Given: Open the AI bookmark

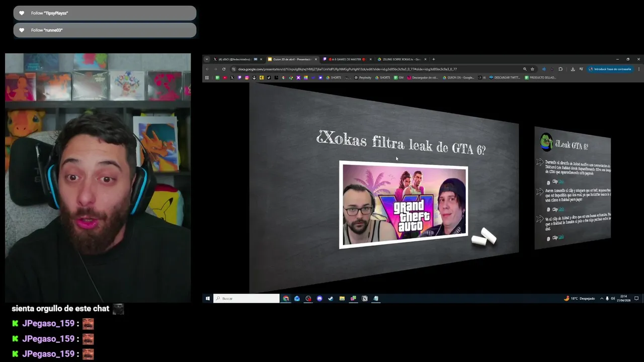Looking at the screenshot, I should pos(482,77).
